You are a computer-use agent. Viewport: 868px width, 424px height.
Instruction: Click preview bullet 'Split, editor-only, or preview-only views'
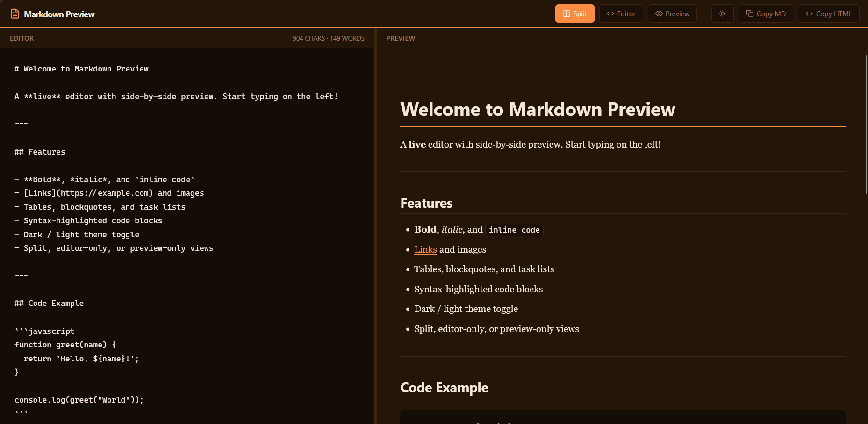click(x=496, y=329)
